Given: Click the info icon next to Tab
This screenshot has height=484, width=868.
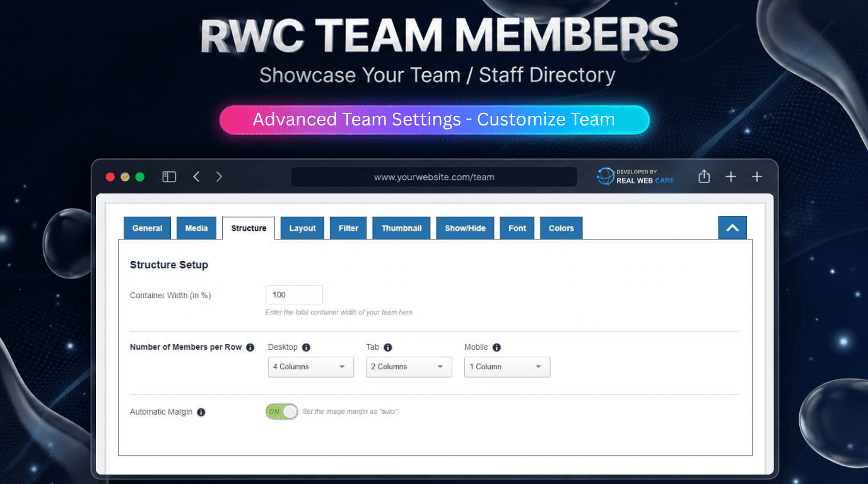Looking at the screenshot, I should [x=388, y=347].
